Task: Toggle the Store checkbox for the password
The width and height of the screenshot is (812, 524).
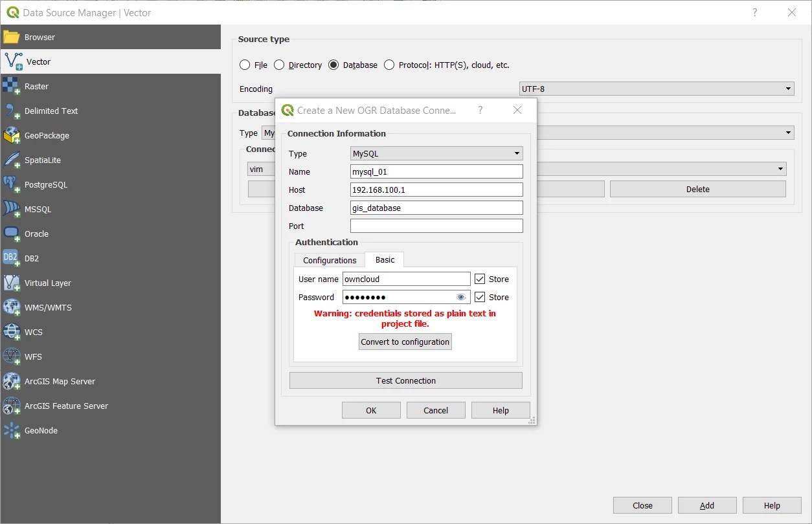Action: 480,297
